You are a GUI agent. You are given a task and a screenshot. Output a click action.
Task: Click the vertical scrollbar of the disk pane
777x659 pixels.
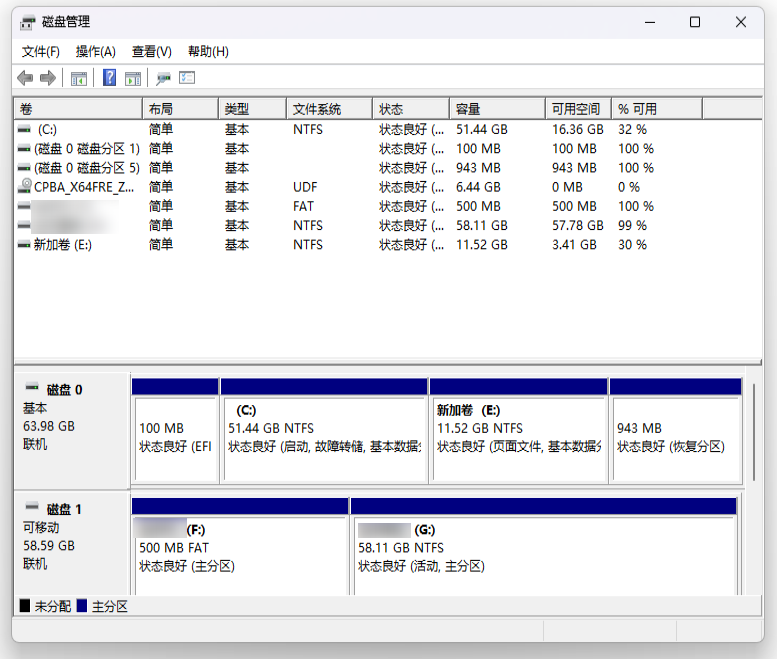(754, 432)
